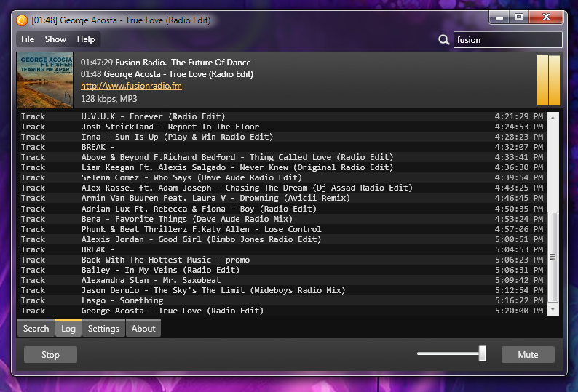Select 'Phunk & Beat Thrillerz - Lose Control' row
Image resolution: width=578 pixels, height=392 pixels.
pos(282,229)
